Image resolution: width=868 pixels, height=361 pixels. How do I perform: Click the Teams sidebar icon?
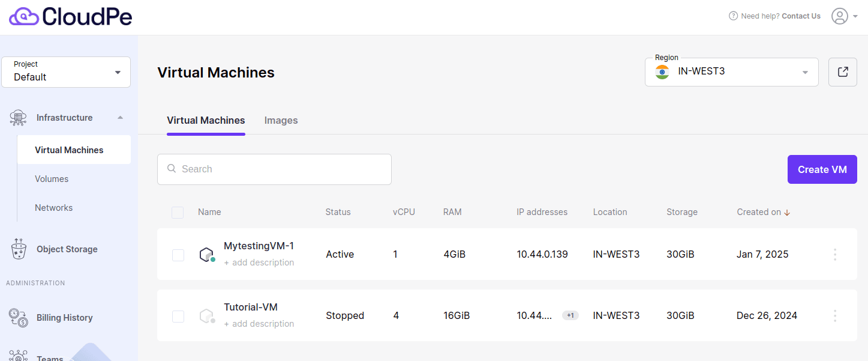click(18, 356)
